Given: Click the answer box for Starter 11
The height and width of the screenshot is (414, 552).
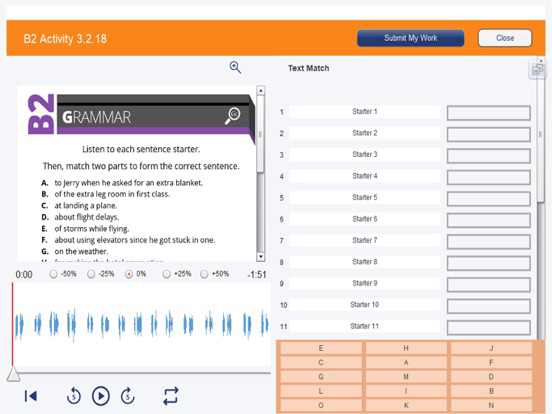Looking at the screenshot, I should coord(489,328).
